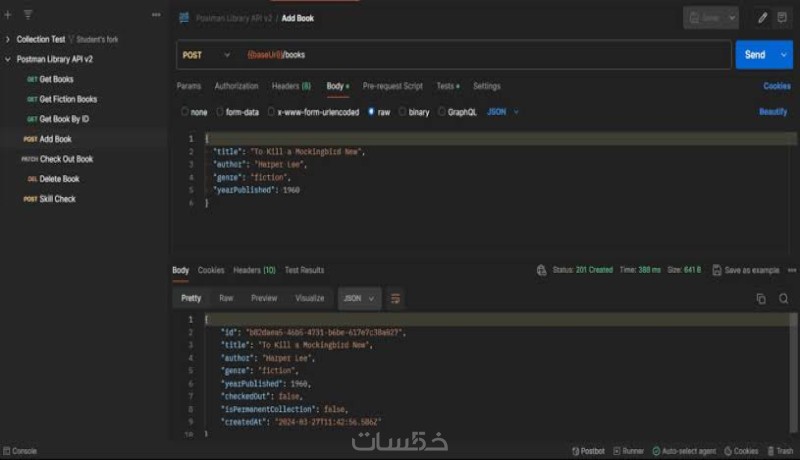Open the response Headers (10) tab
Screen dimensions: 800x460
point(255,270)
